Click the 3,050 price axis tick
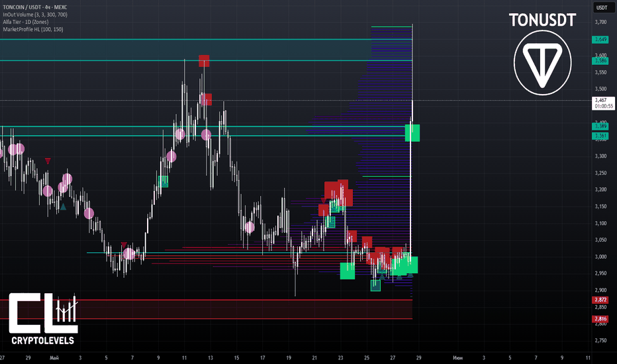 (600, 240)
